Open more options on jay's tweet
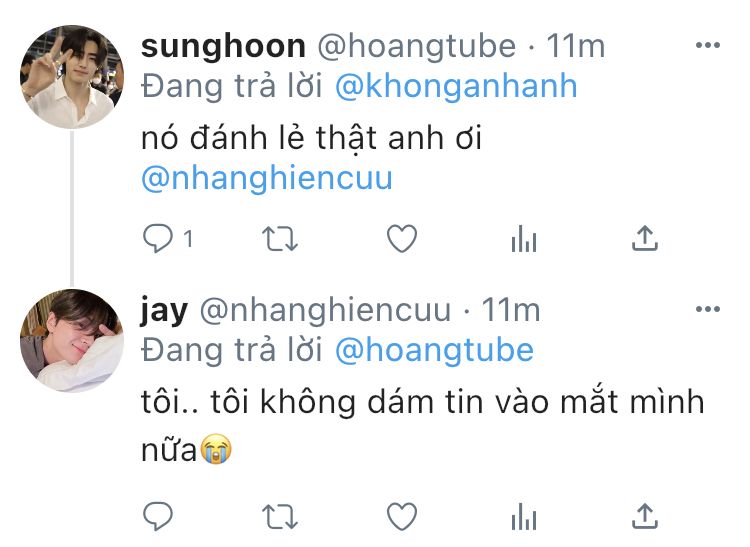The width and height of the screenshot is (750, 547). point(707,309)
